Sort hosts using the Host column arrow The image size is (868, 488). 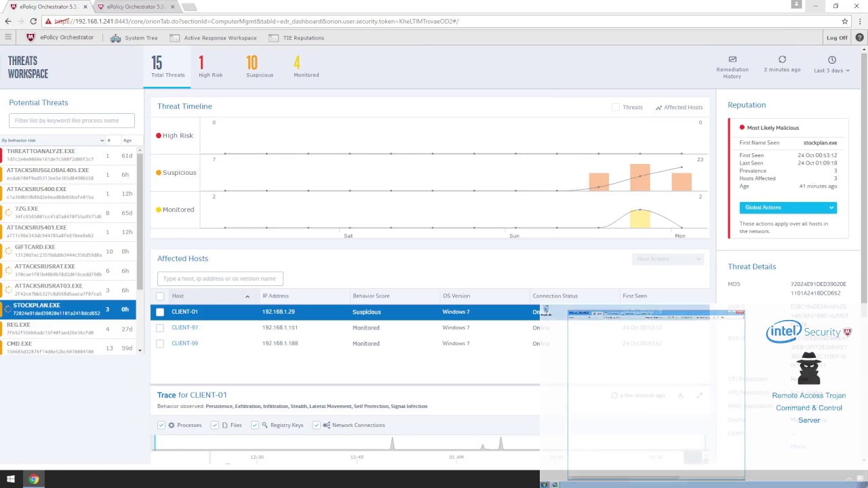point(247,296)
